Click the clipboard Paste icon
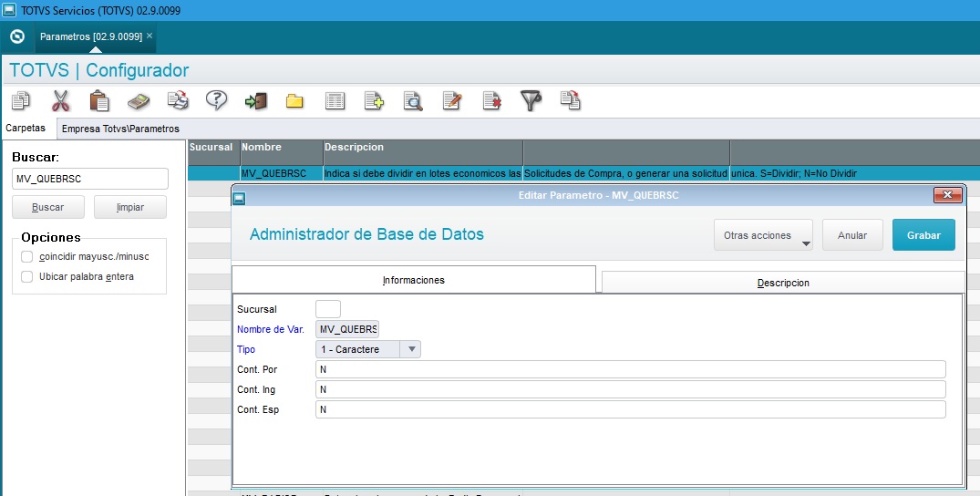 99,100
